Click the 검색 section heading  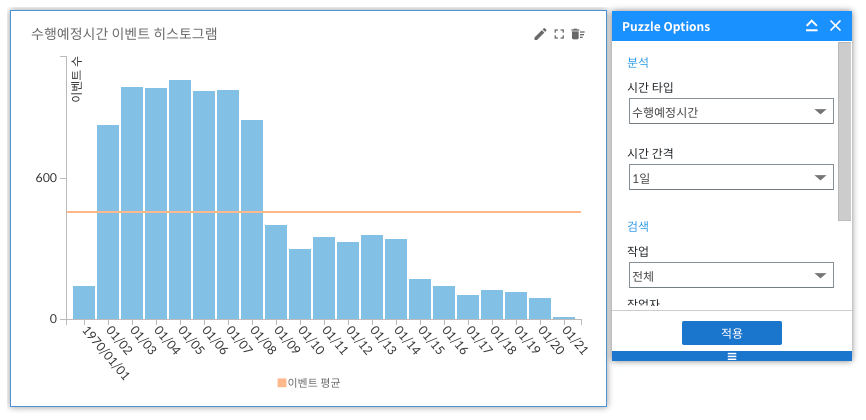[638, 227]
